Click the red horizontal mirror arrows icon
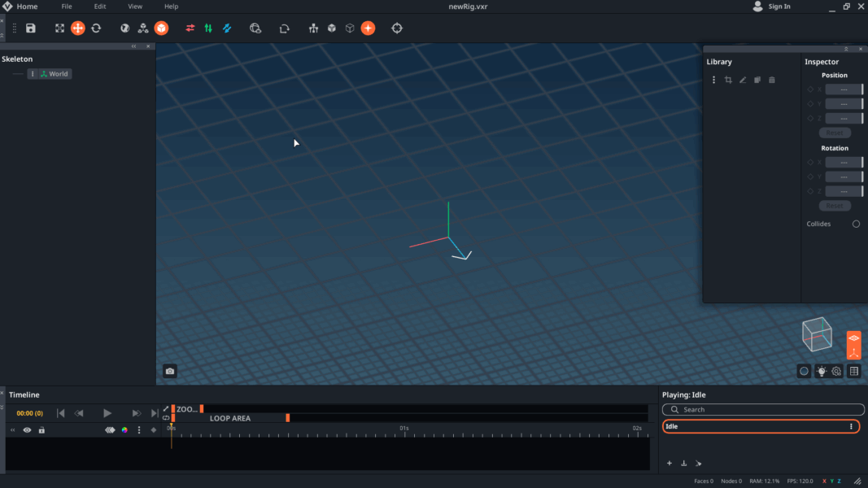This screenshot has height=488, width=868. 190,28
